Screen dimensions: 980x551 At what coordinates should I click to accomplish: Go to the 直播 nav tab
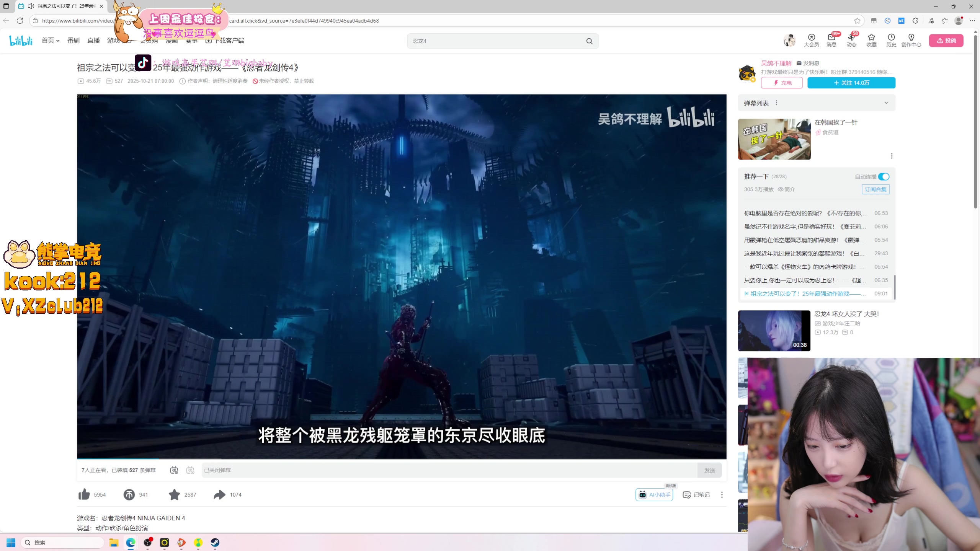(93, 40)
